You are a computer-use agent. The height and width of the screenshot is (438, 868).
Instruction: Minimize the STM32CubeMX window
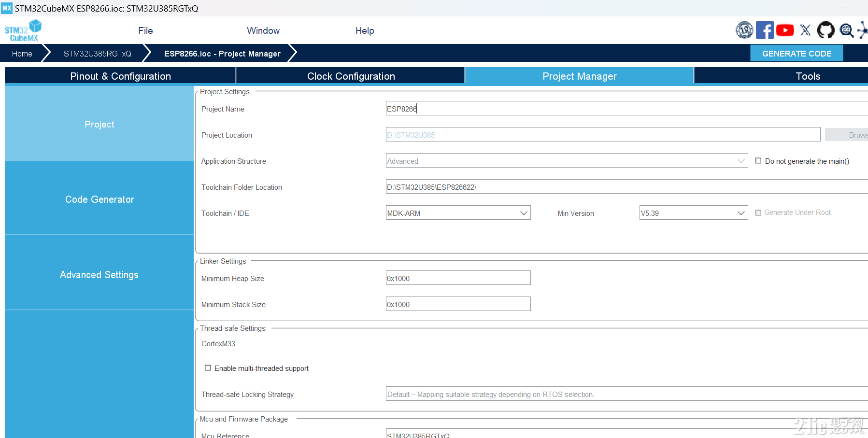coord(842,8)
